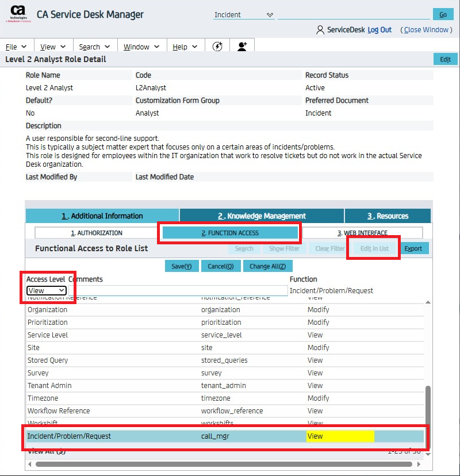
Task: Click the Site list row
Action: [225, 348]
